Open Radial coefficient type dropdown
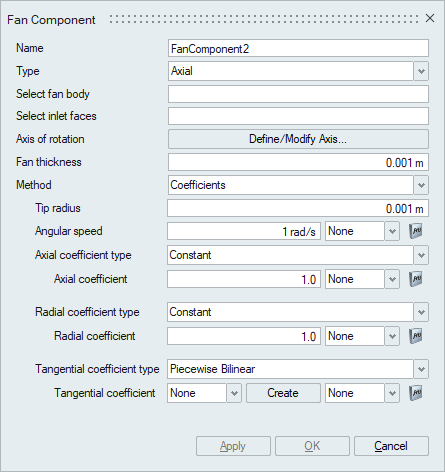Image resolution: width=445 pixels, height=472 pixels. click(421, 312)
